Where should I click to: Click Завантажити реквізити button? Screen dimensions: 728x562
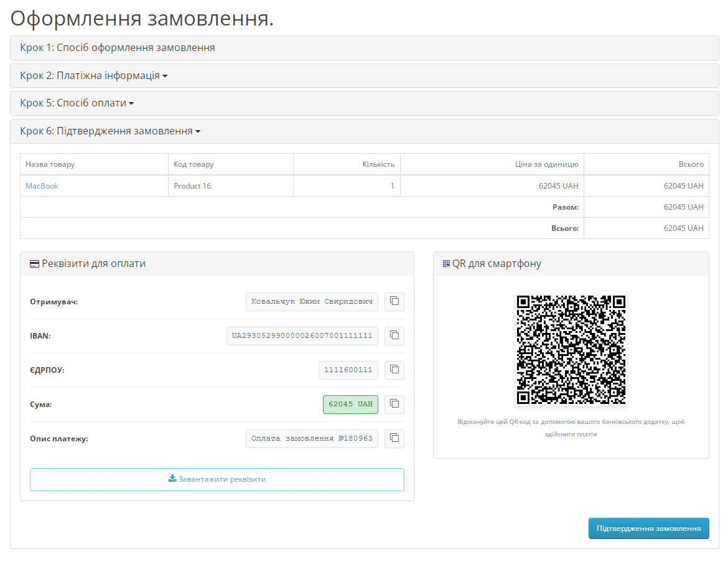pyautogui.click(x=217, y=479)
